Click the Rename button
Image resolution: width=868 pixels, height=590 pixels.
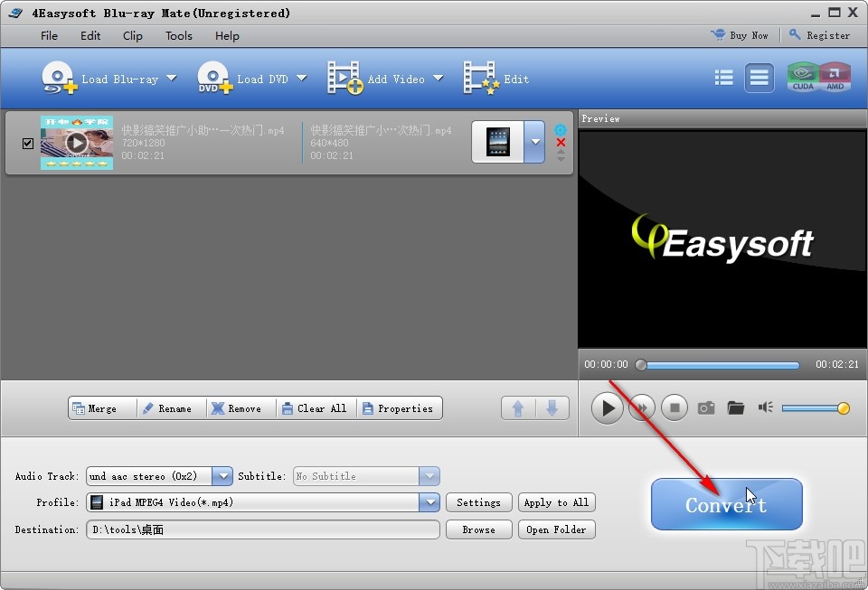[172, 408]
